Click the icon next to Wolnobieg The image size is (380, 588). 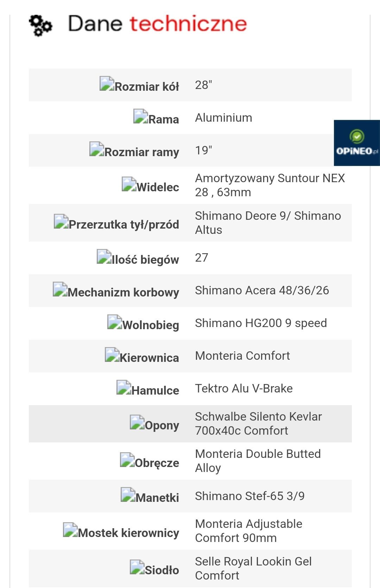(115, 322)
